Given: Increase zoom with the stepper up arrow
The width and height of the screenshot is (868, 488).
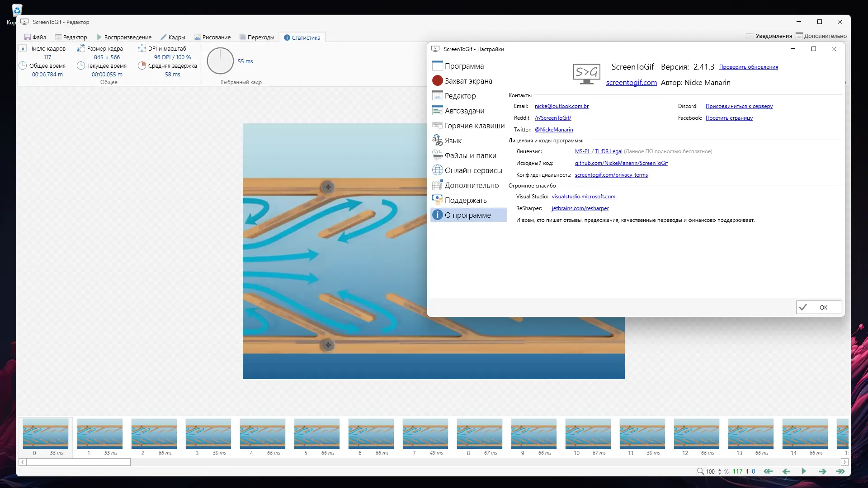Looking at the screenshot, I should 720,469.
